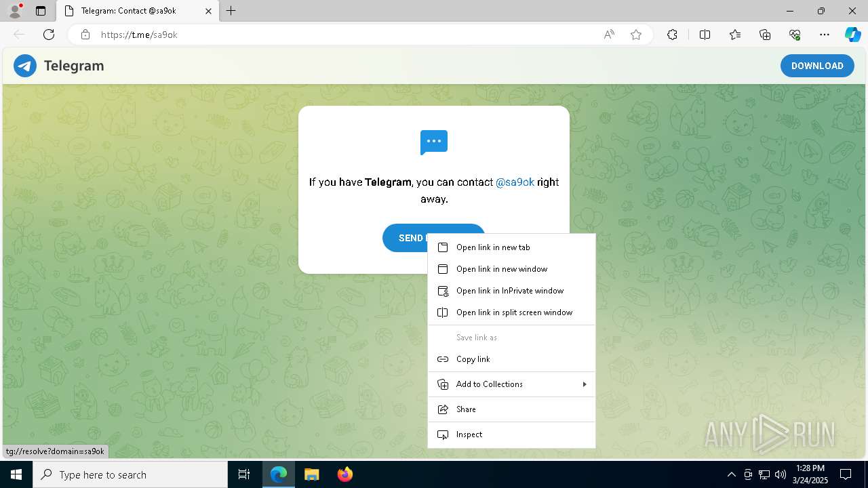Click the DOWNLOAD button
Image resolution: width=868 pixels, height=488 pixels.
pyautogui.click(x=817, y=66)
